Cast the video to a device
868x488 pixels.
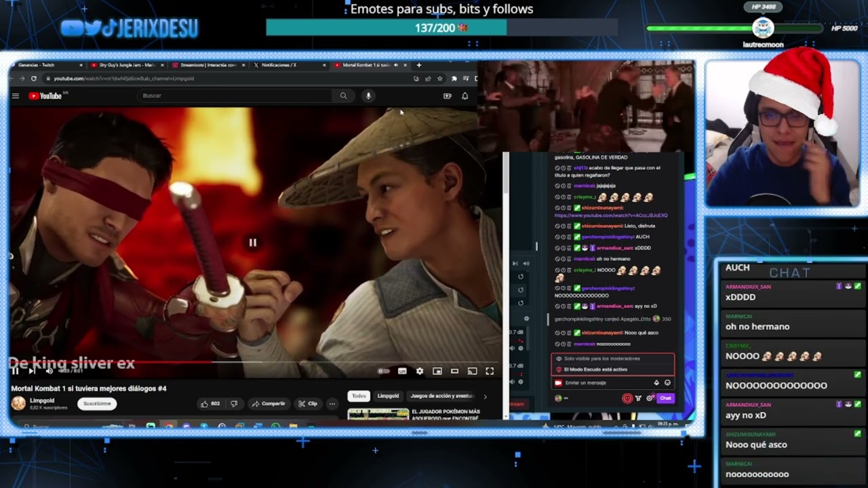click(x=472, y=371)
